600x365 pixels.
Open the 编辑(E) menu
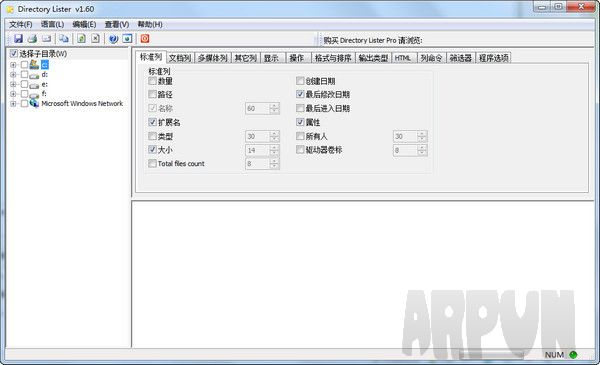84,24
